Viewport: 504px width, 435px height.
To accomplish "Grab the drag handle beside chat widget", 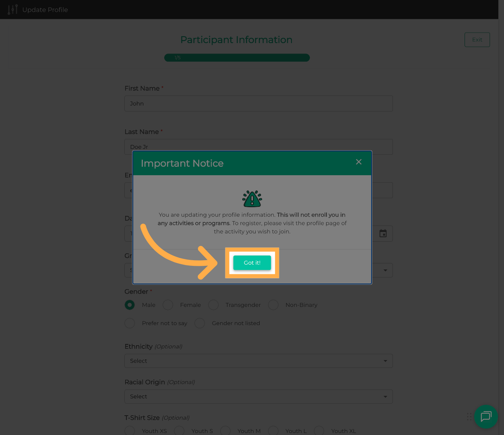I will (x=469, y=416).
